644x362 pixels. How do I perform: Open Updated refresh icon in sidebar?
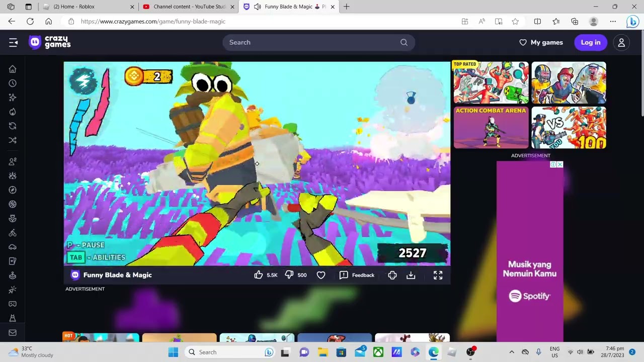point(13,126)
